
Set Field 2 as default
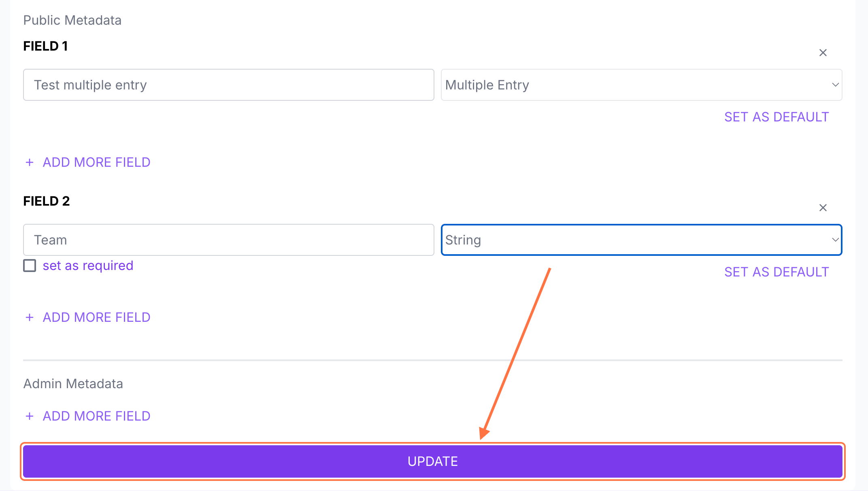777,272
